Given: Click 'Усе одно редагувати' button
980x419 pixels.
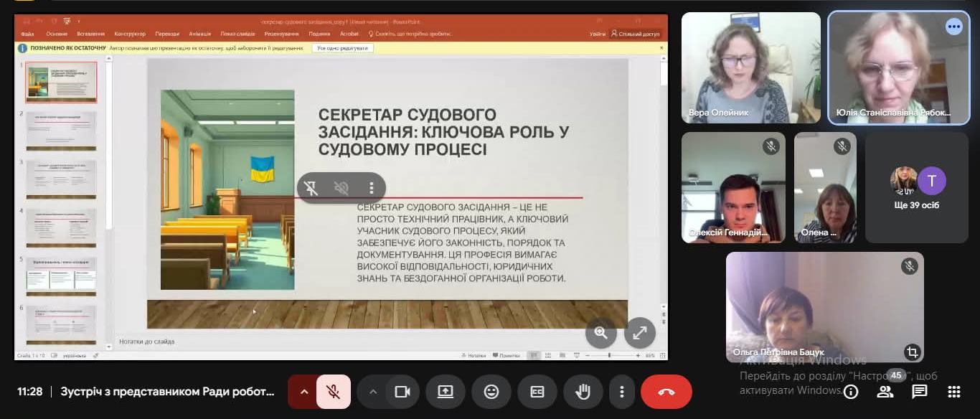Looking at the screenshot, I should click(x=343, y=48).
